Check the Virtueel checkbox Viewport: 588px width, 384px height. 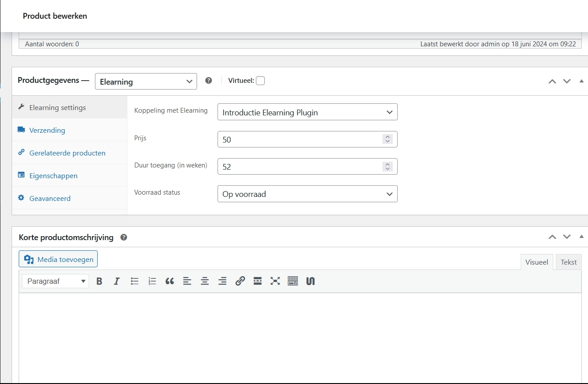[260, 81]
